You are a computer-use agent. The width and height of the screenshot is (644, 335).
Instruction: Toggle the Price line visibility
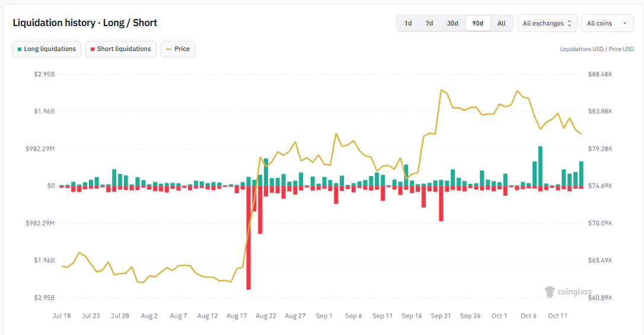[x=178, y=49]
